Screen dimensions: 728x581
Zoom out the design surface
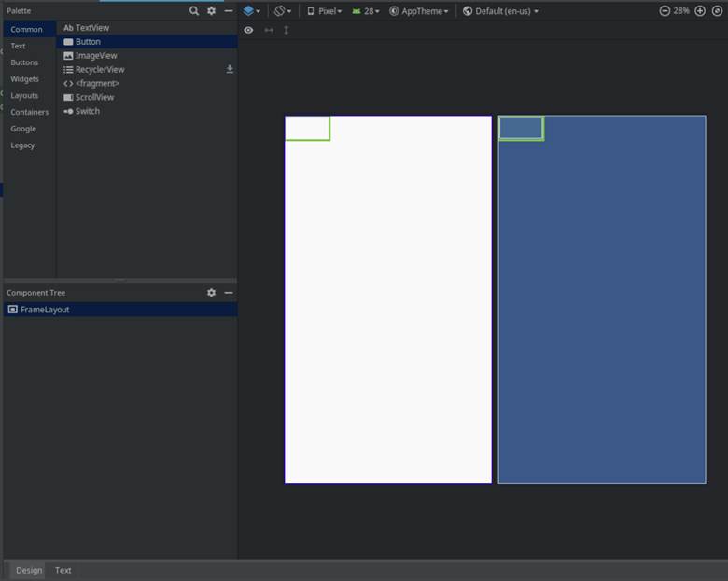click(x=665, y=10)
